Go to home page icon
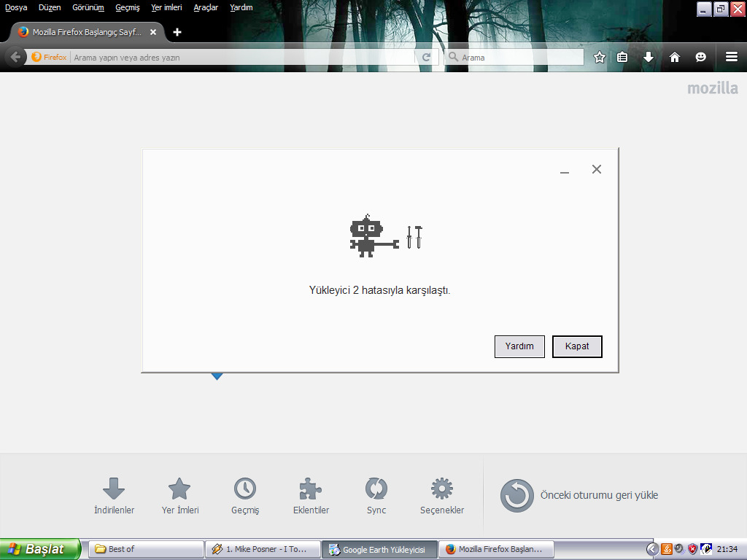Image resolution: width=747 pixels, height=560 pixels. click(675, 57)
